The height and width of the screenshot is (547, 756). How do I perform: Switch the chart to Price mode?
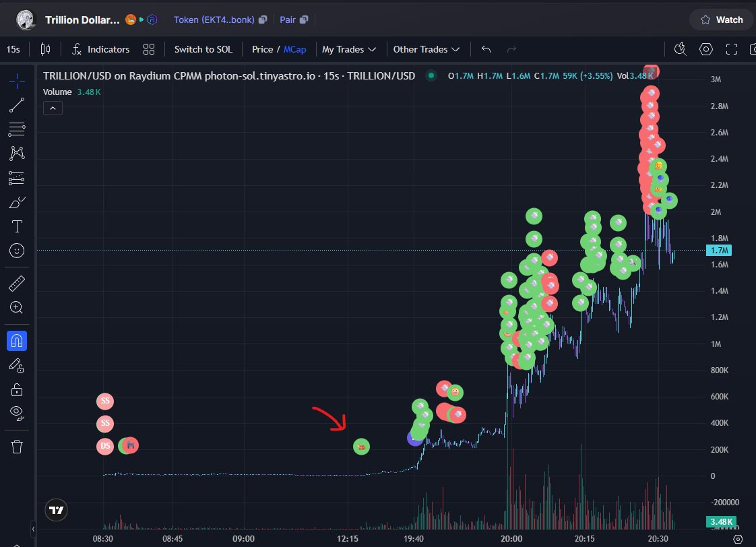[x=262, y=49]
